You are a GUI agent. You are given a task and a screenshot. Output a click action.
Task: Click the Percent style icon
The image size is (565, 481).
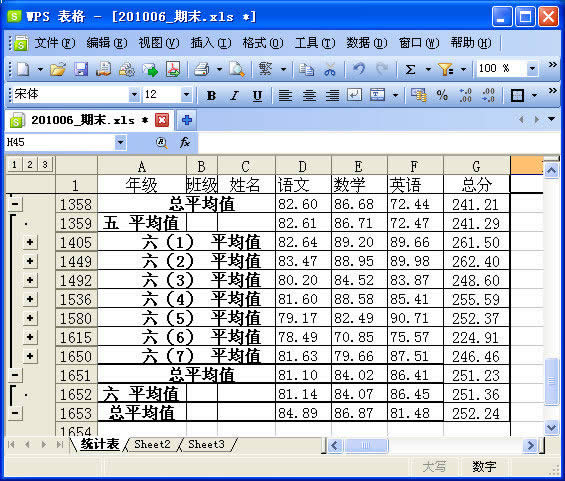click(442, 95)
